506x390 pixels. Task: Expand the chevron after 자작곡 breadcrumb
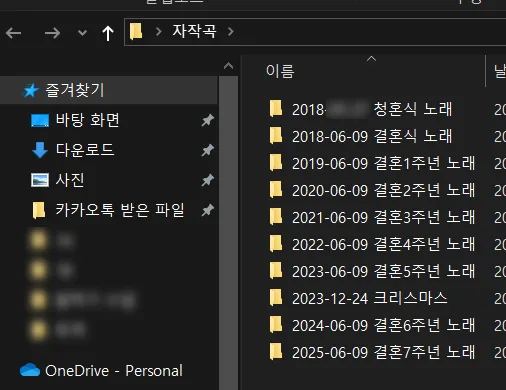230,32
